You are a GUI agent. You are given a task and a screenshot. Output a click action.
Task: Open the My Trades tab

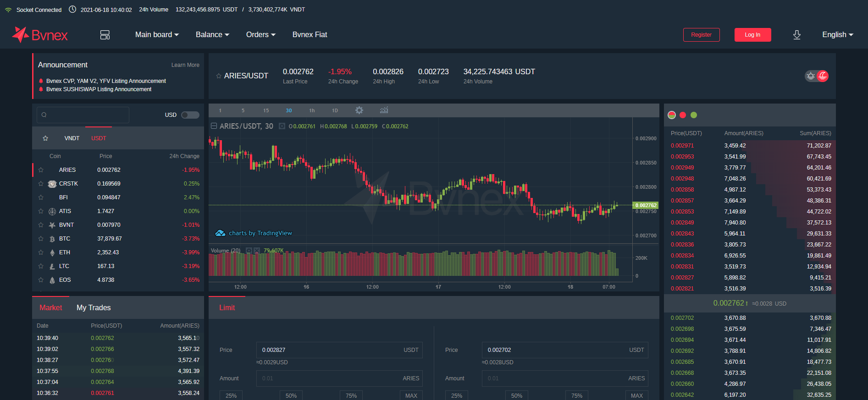[x=94, y=308]
